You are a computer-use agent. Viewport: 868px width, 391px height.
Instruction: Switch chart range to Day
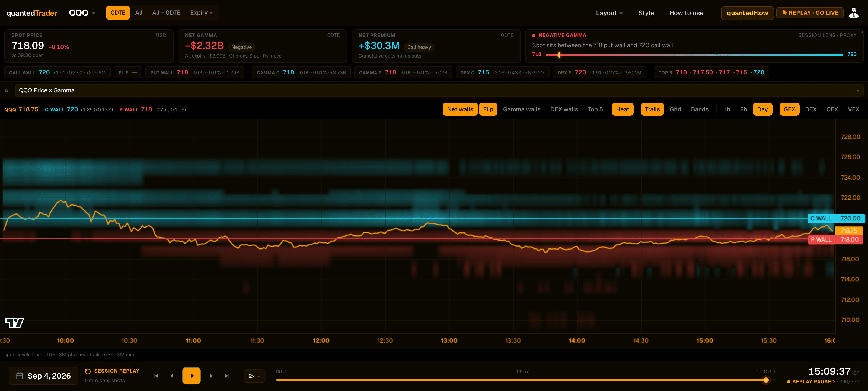762,109
